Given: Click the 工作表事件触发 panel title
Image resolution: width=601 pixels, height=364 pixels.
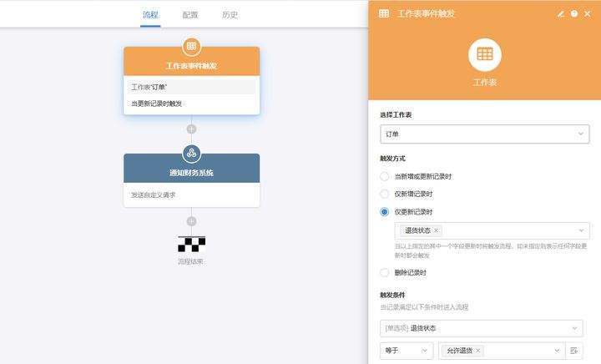Looking at the screenshot, I should point(426,14).
